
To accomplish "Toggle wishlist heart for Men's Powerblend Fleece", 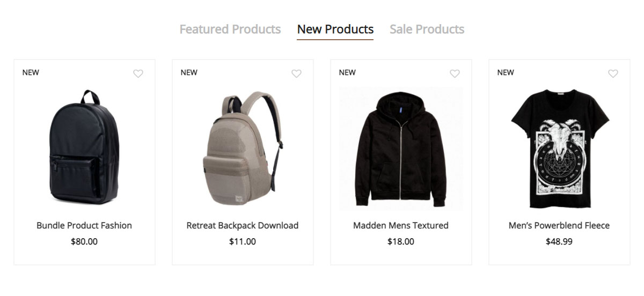I will tap(613, 74).
